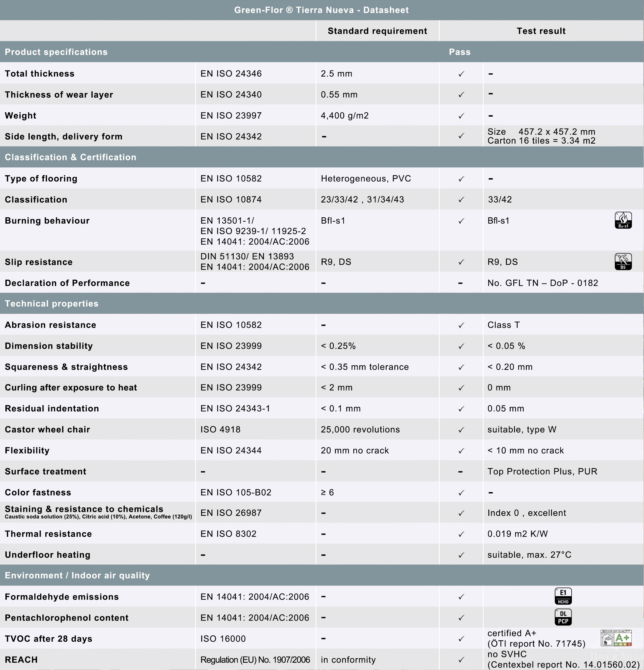Click the pass checkmark for Burning behaviour

[x=461, y=221]
